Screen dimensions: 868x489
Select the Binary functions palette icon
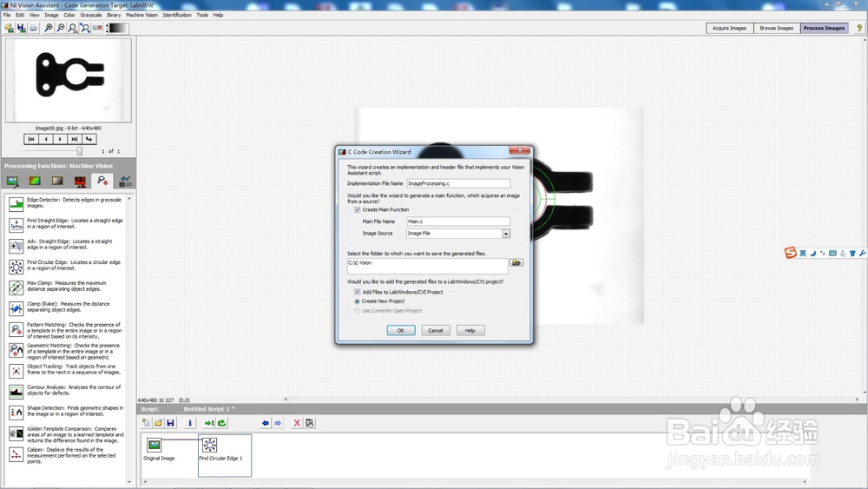[x=80, y=181]
